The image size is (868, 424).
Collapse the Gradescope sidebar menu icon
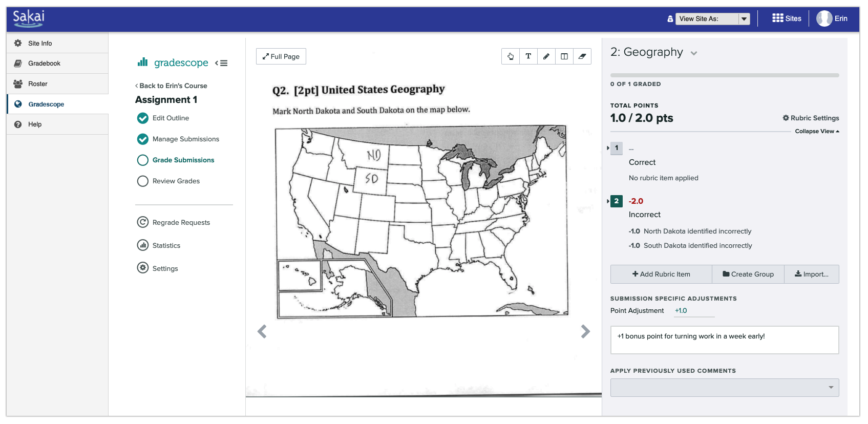pyautogui.click(x=221, y=63)
